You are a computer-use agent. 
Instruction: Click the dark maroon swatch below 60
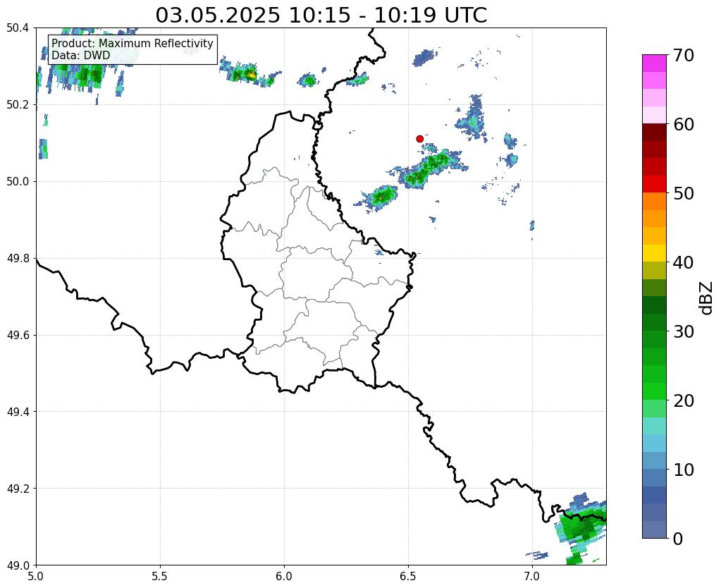(654, 133)
